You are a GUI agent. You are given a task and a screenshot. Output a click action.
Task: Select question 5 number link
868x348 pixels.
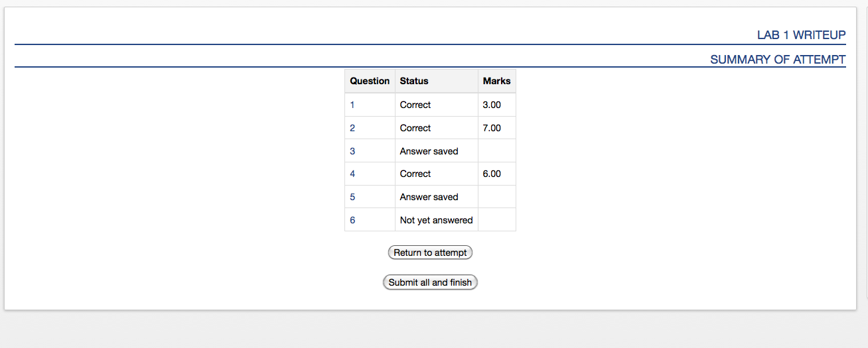click(352, 197)
